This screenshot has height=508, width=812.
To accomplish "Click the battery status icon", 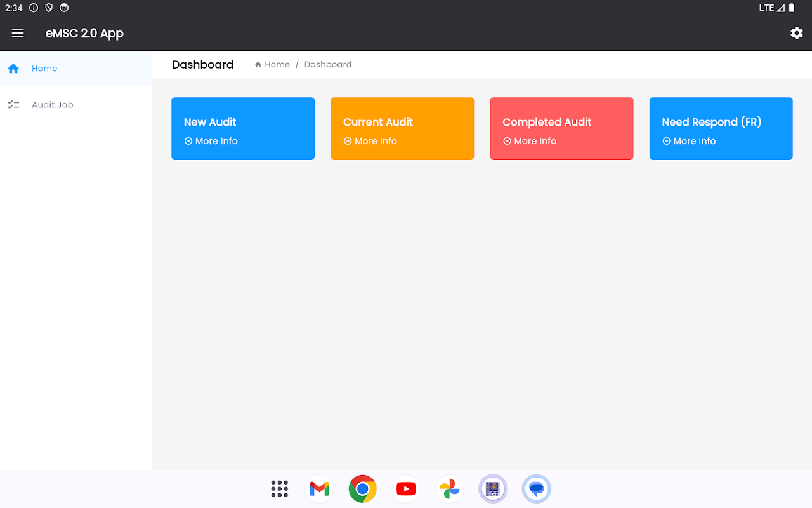I will 792,8.
